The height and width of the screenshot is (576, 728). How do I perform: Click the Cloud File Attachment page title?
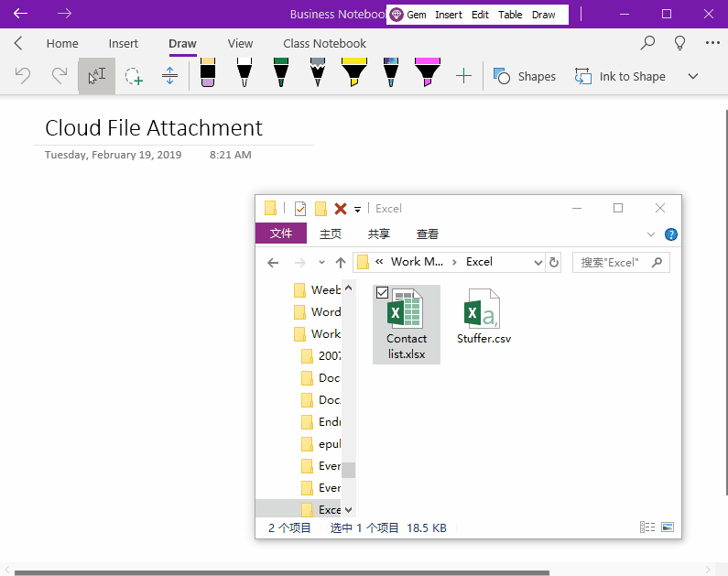coord(154,127)
